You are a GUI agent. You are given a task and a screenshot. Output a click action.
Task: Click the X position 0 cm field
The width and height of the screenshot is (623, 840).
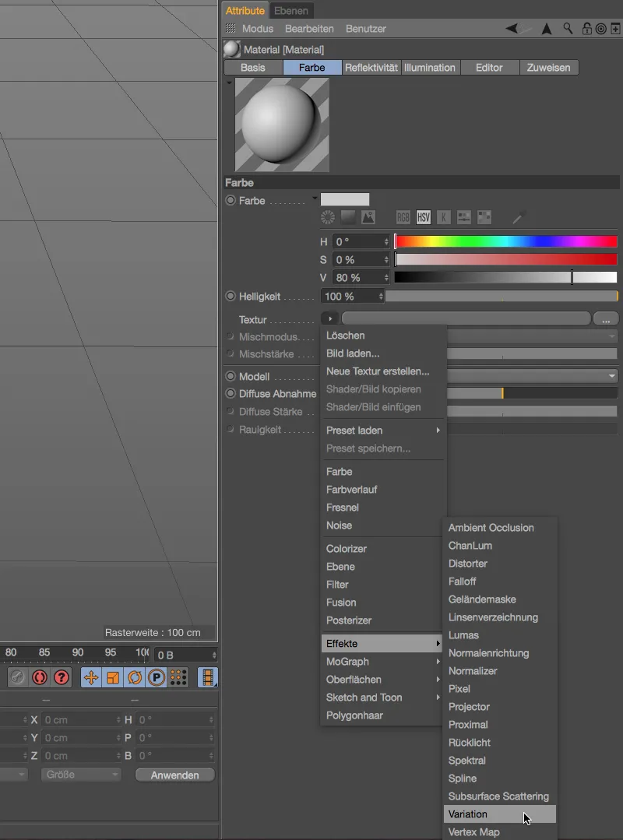click(81, 720)
